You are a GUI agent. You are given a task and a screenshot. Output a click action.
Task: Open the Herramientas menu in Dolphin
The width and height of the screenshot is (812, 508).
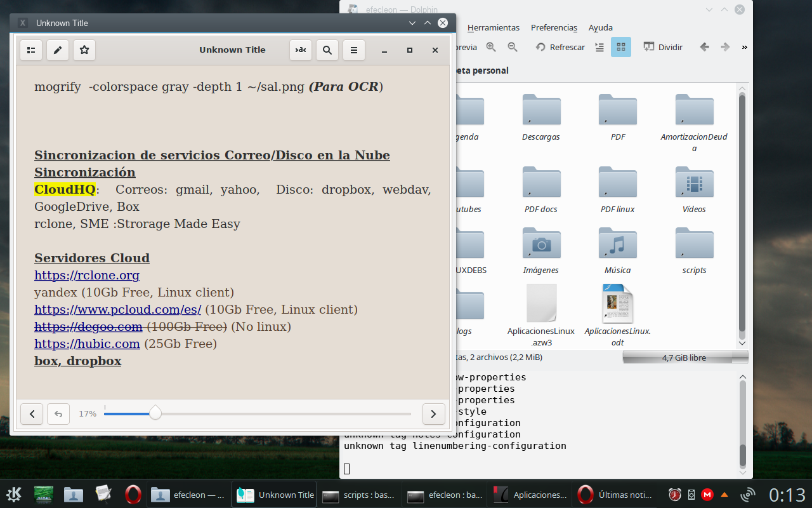(x=493, y=28)
